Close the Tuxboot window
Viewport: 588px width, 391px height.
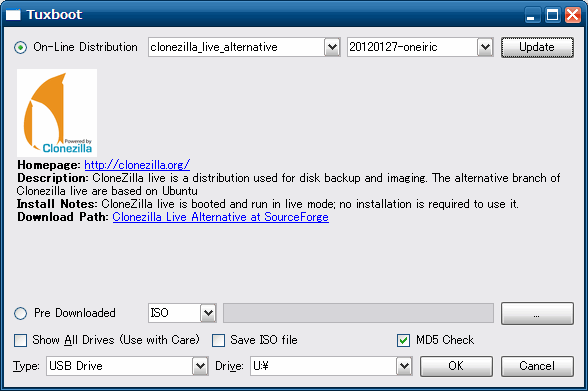tap(573, 15)
